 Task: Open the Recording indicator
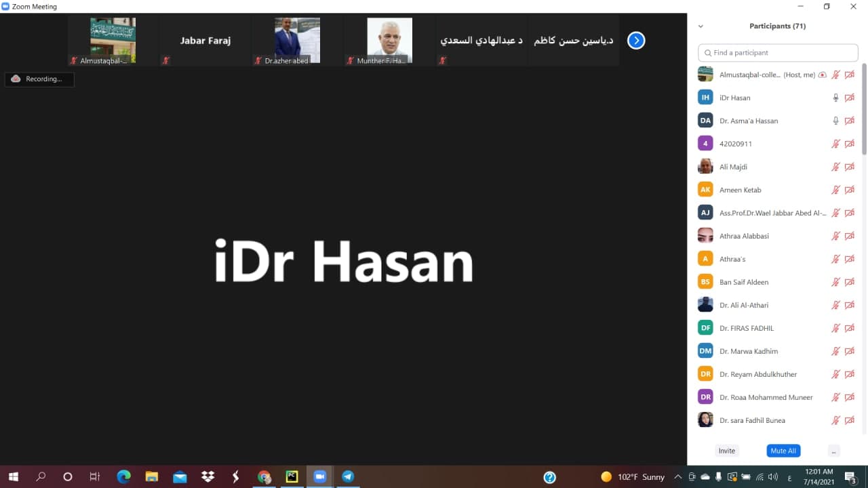(39, 79)
